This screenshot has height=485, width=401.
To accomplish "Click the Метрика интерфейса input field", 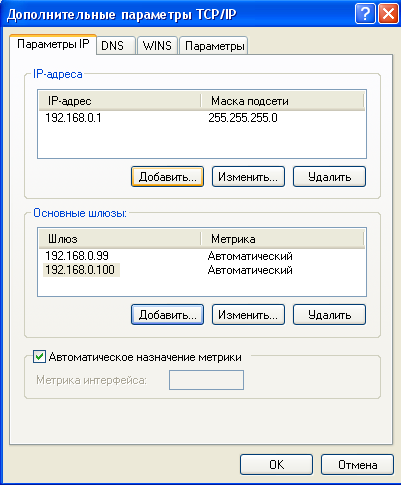I will click(206, 380).
